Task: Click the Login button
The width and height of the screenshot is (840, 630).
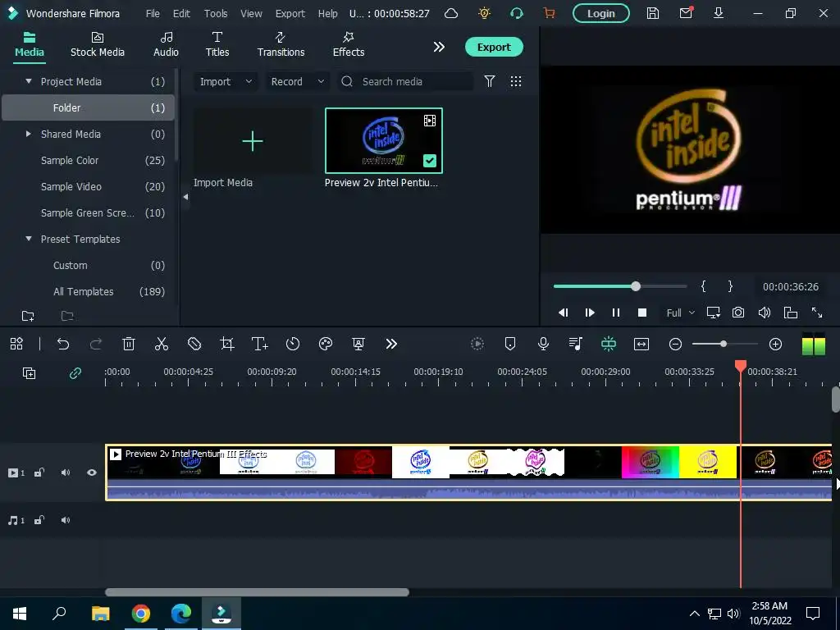Action: coord(601,13)
